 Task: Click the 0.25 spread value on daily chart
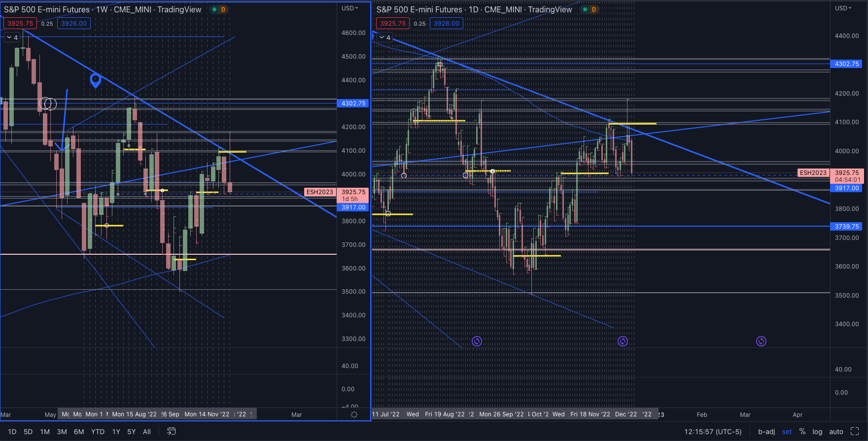point(419,24)
